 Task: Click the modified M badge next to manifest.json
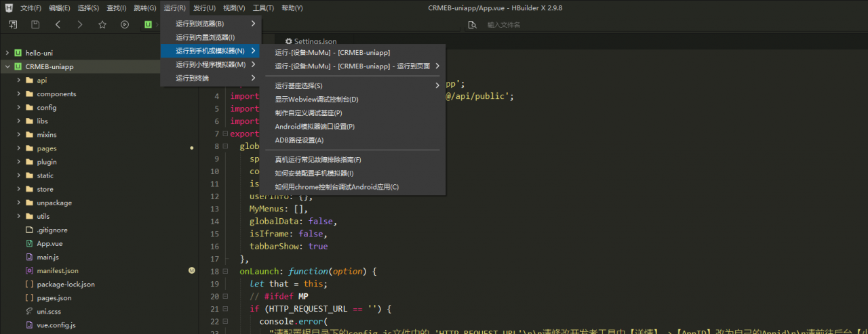[192, 270]
